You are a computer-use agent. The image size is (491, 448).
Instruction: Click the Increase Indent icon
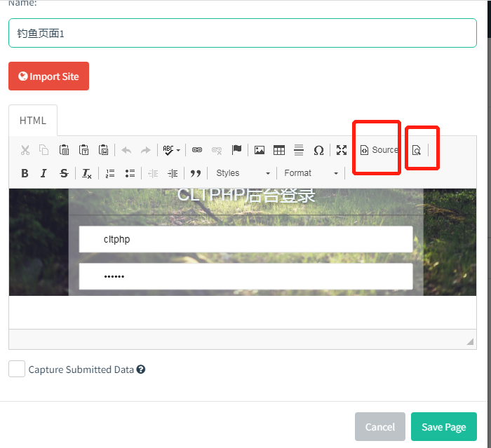(x=173, y=173)
